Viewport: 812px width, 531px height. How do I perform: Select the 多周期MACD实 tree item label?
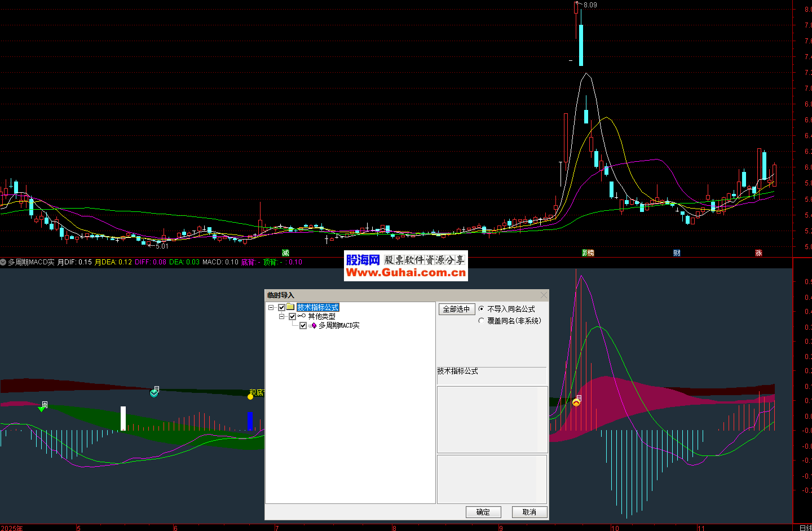(339, 325)
